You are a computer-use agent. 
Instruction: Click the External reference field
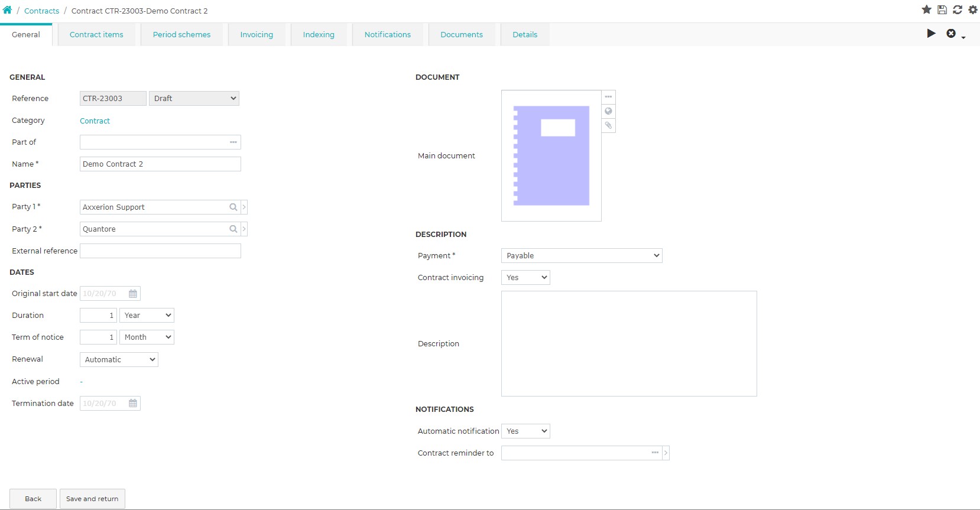tap(160, 251)
